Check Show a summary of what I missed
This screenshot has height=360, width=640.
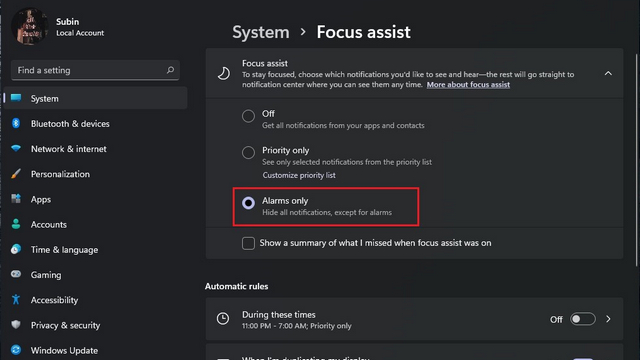(248, 243)
